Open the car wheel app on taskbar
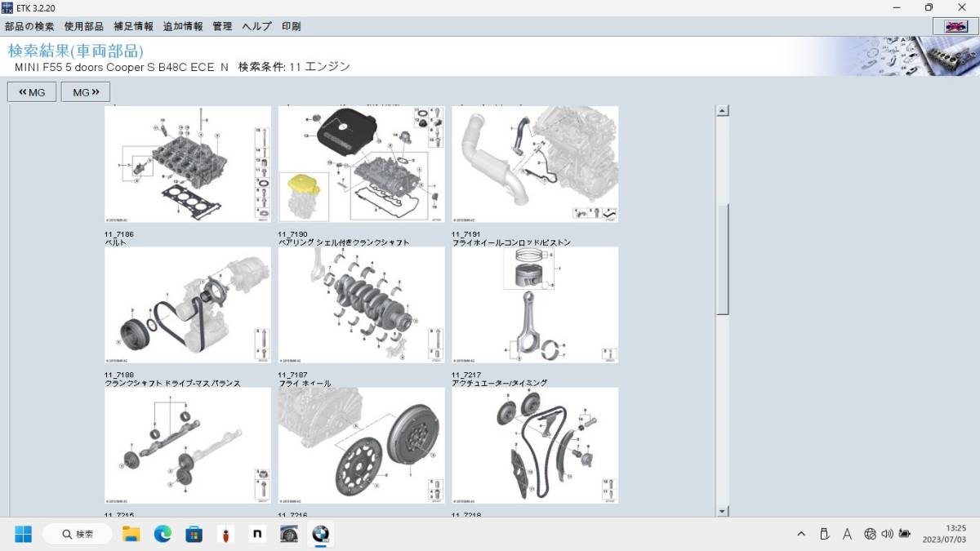 (x=289, y=534)
